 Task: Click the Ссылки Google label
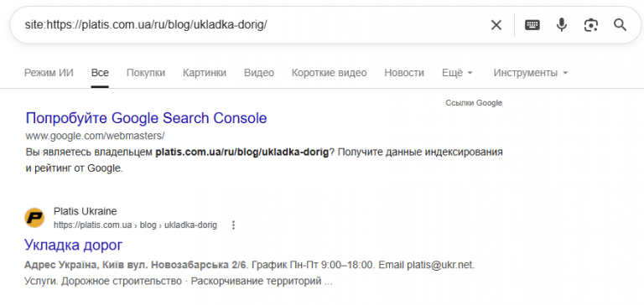point(474,103)
